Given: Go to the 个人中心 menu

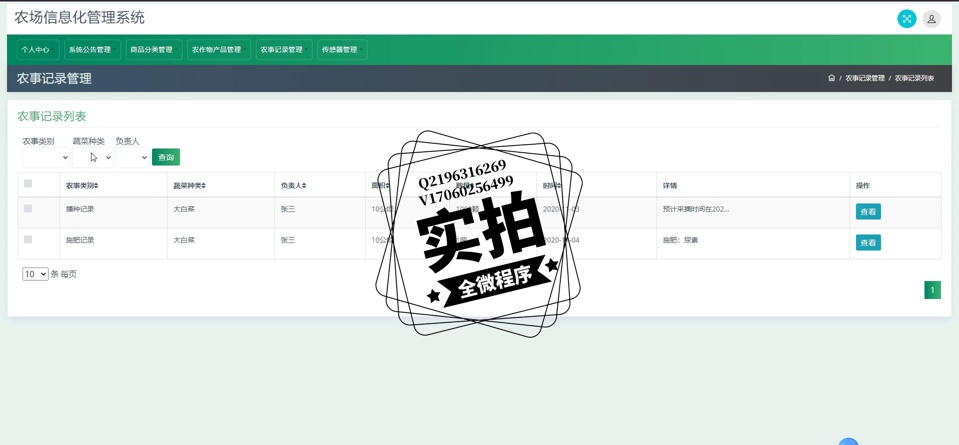Looking at the screenshot, I should (x=36, y=49).
